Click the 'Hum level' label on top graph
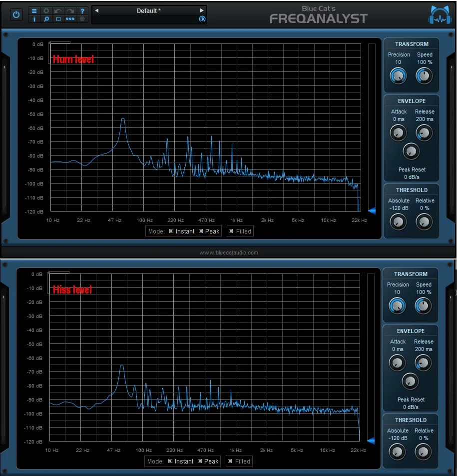Viewport: 457px width, 476px height. click(73, 59)
